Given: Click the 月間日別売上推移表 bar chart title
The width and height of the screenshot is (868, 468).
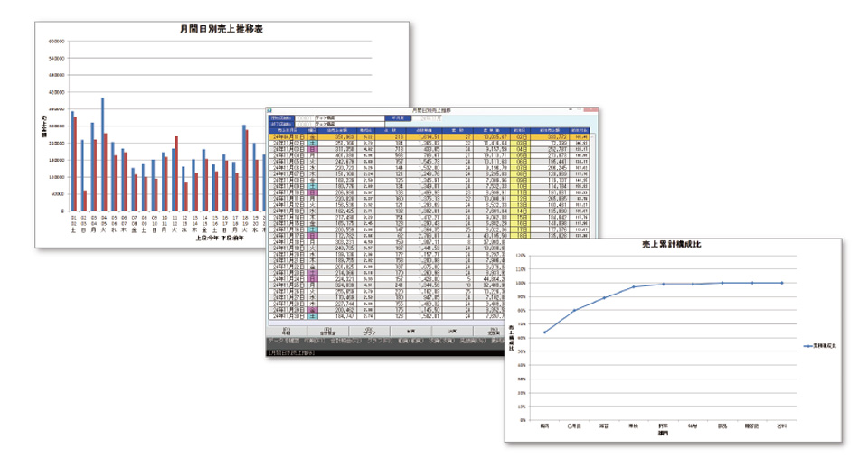Looking at the screenshot, I should tap(222, 30).
